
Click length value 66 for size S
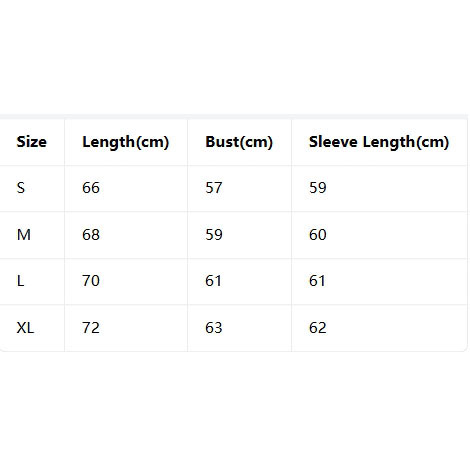coord(91,188)
